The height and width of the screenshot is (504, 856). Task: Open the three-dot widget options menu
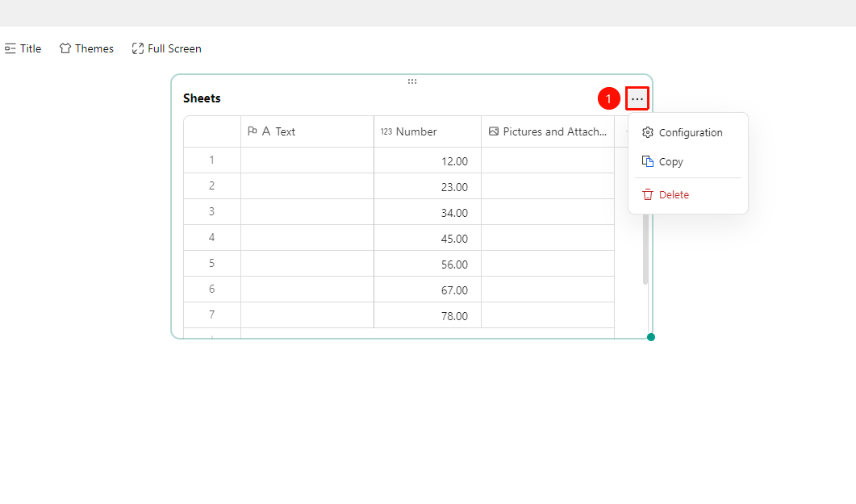[x=637, y=98]
